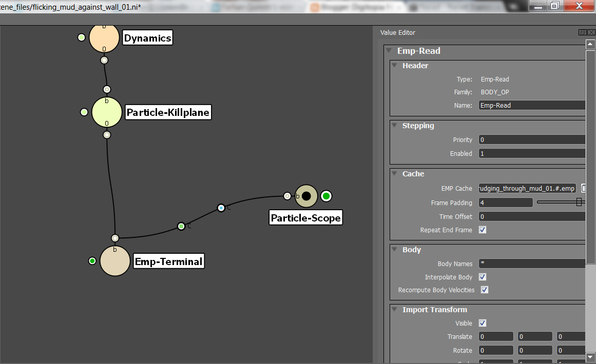This screenshot has width=596, height=364.
Task: Click the third Translate value field
Action: (x=571, y=336)
